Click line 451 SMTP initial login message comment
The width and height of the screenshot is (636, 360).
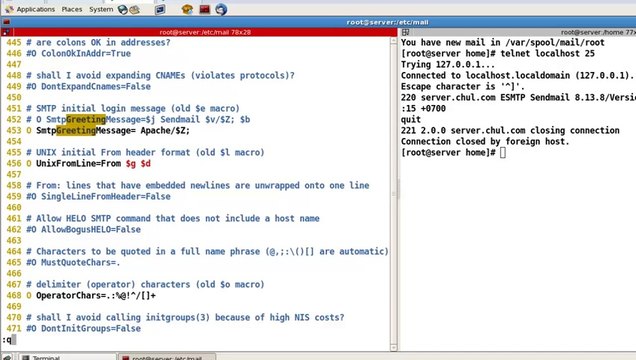133,108
